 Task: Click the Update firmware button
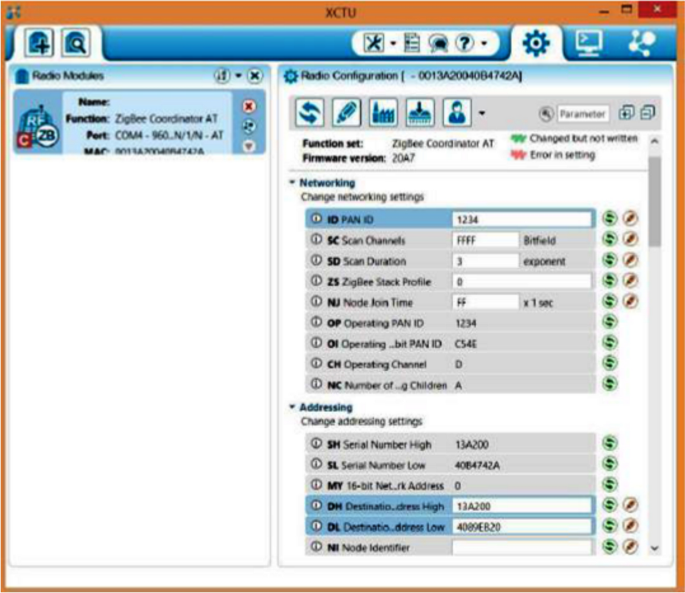[x=420, y=112]
